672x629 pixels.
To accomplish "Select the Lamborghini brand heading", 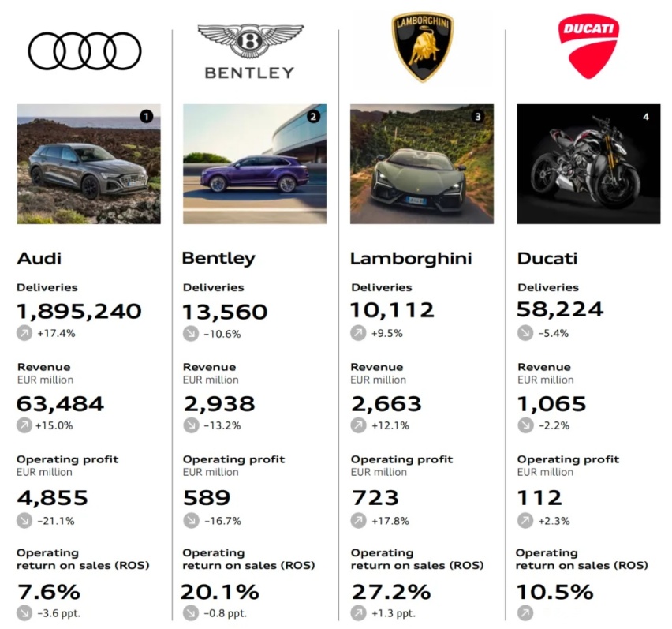I will (411, 259).
